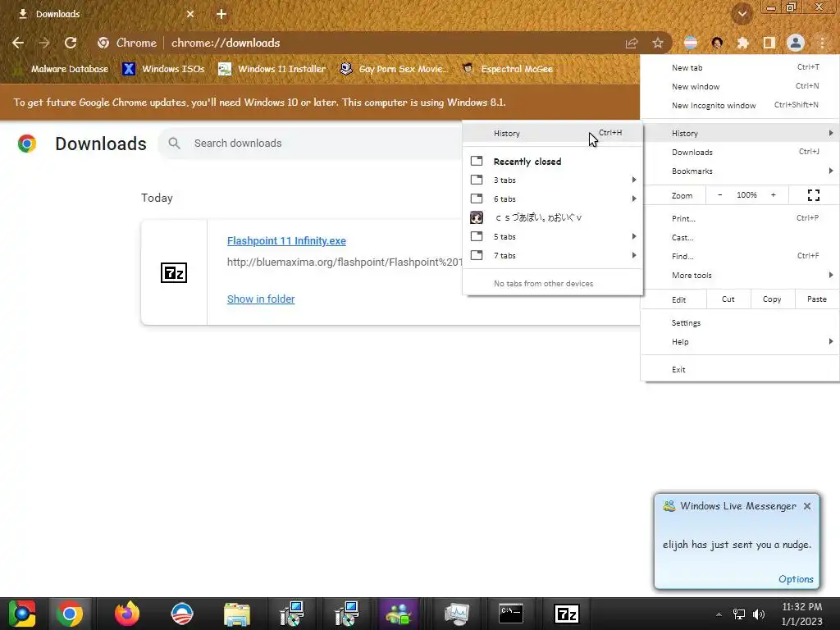Click the Copy button in Edit row
The width and height of the screenshot is (840, 630).
(x=772, y=299)
